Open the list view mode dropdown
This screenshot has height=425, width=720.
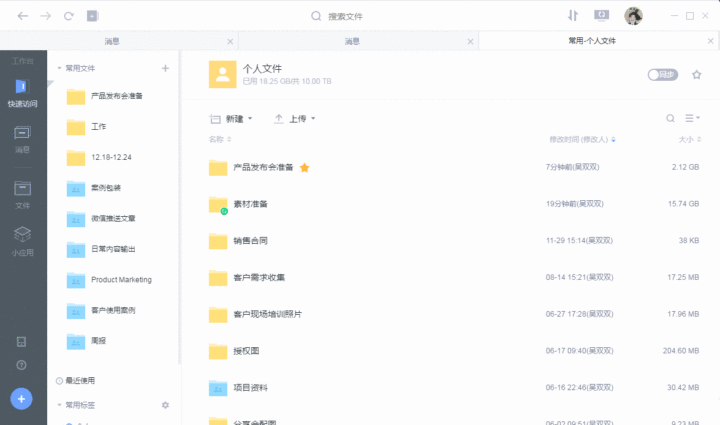[x=692, y=118]
